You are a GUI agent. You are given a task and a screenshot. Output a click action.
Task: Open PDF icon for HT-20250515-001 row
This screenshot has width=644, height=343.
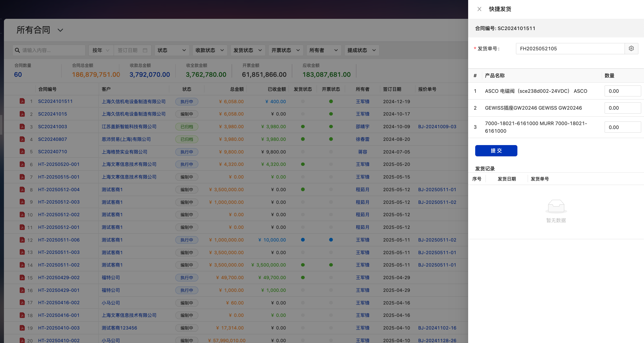point(22,177)
